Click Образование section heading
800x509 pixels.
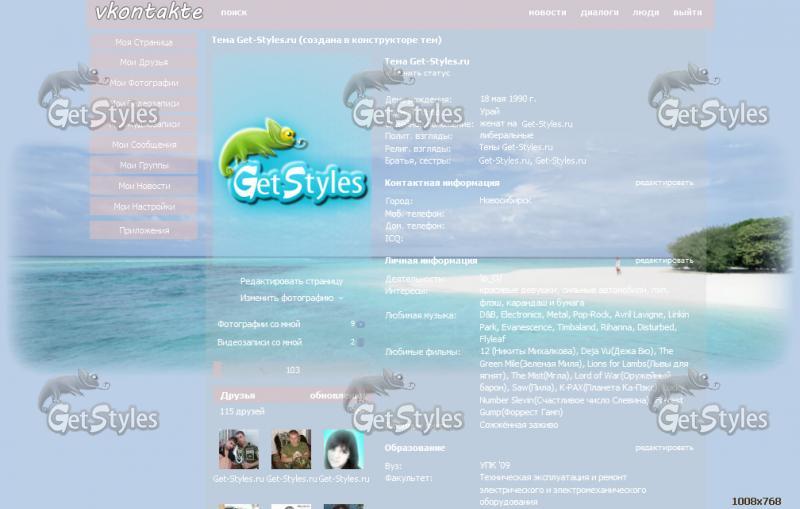[x=414, y=448]
